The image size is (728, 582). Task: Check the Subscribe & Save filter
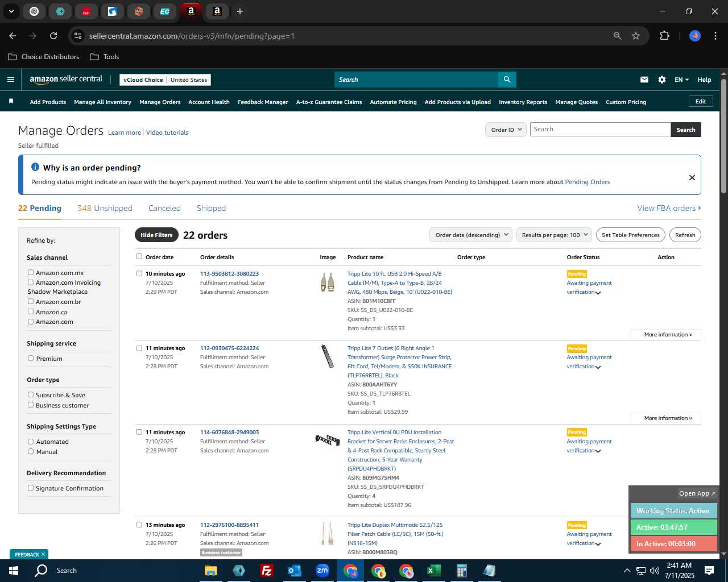point(31,394)
